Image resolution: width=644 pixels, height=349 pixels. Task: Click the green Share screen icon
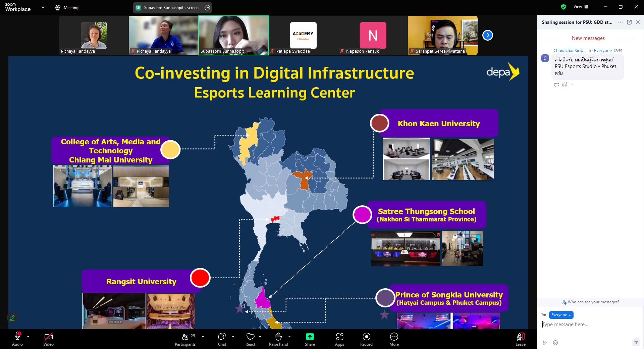coord(310,337)
